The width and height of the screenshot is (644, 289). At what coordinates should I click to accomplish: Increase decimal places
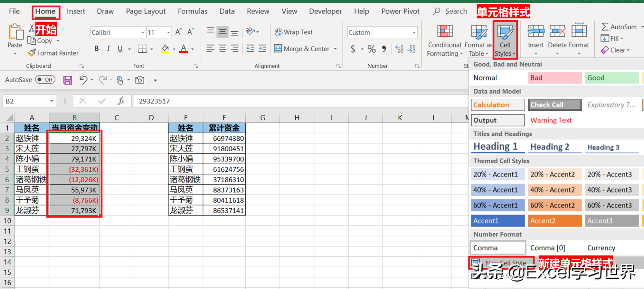[399, 49]
